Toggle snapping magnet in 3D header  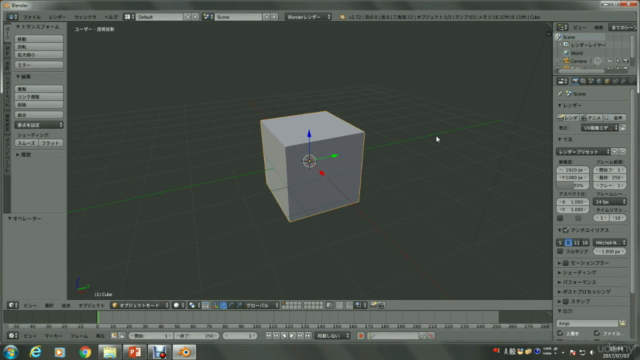pos(350,305)
